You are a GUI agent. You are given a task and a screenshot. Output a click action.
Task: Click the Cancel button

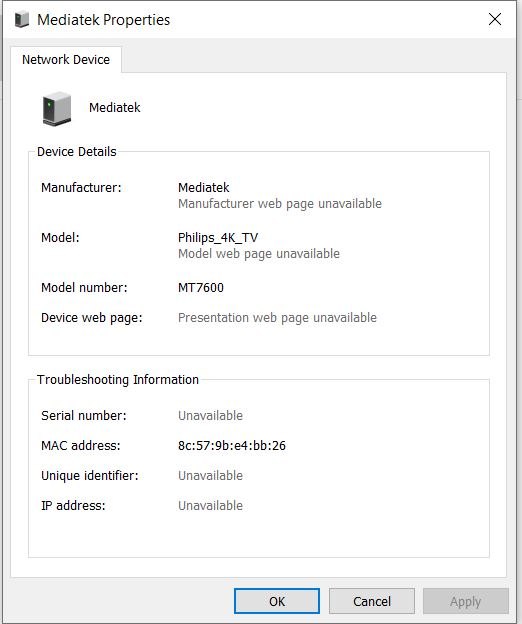(372, 601)
